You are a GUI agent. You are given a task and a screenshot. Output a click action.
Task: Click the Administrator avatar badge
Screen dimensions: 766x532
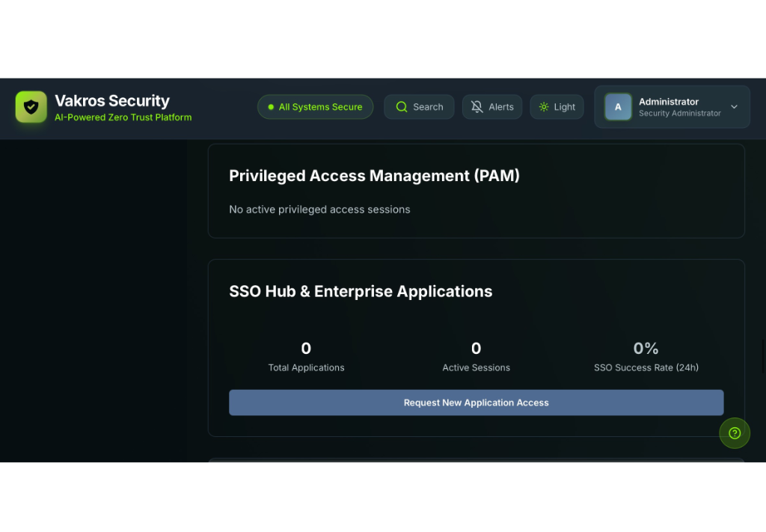[x=618, y=106]
